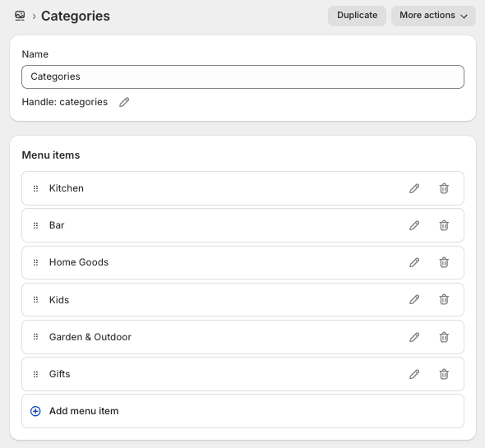Click the Duplicate button
This screenshot has height=448, width=485.
(x=357, y=16)
